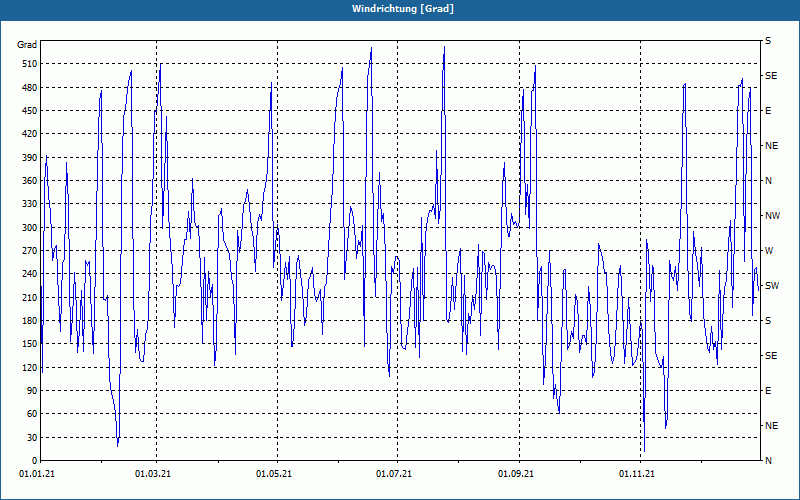This screenshot has height=500, width=800.
Task: Click the 'Windrichtung [Grad]' chart title
Action: pos(403,9)
